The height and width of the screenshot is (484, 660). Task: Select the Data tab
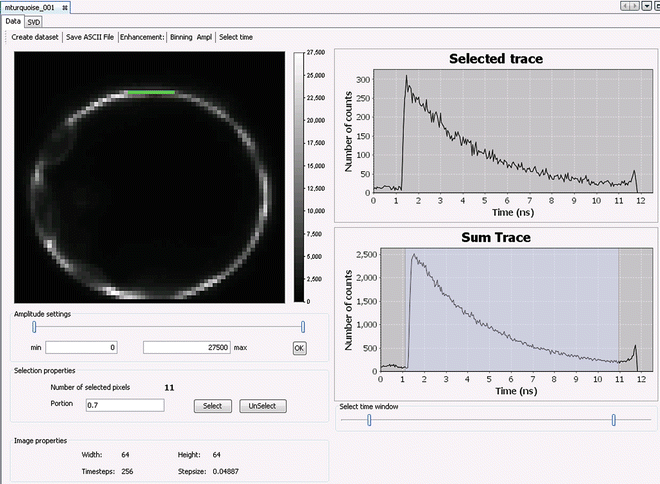(13, 21)
